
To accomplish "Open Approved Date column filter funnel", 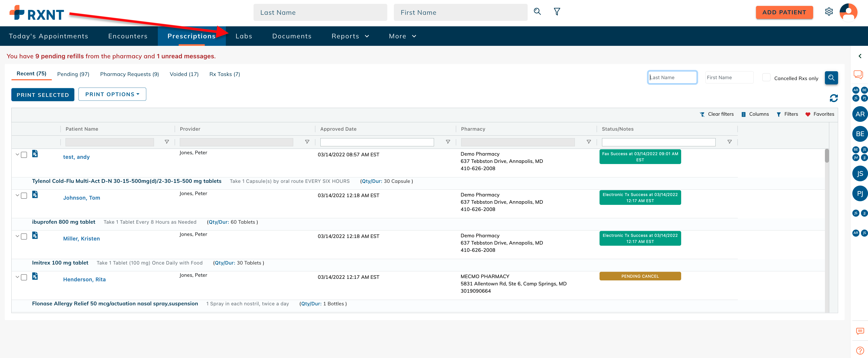I will point(448,142).
